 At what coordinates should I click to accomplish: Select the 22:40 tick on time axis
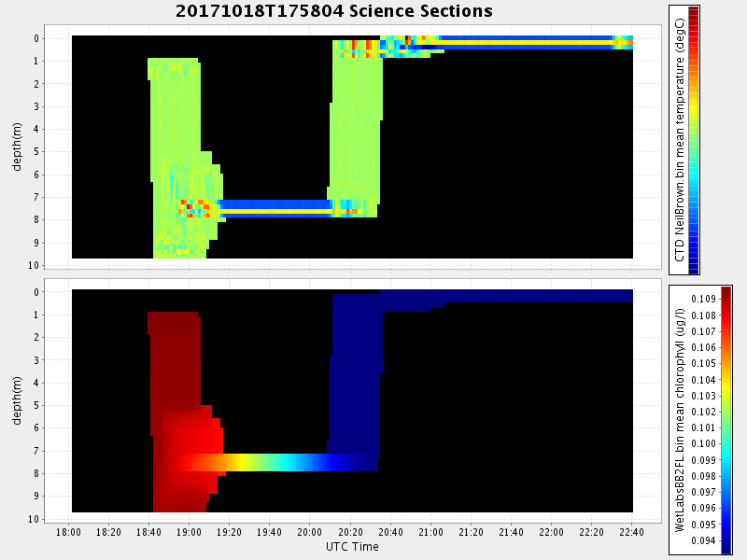(x=632, y=532)
